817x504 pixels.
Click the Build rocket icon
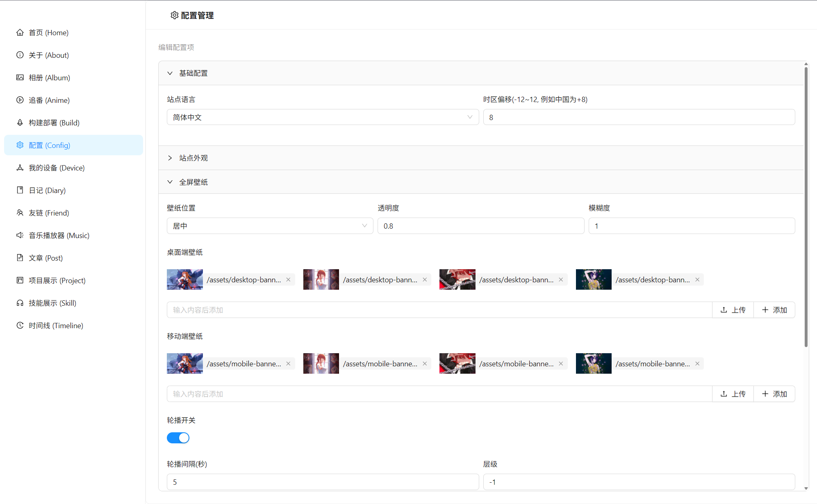[x=20, y=123]
